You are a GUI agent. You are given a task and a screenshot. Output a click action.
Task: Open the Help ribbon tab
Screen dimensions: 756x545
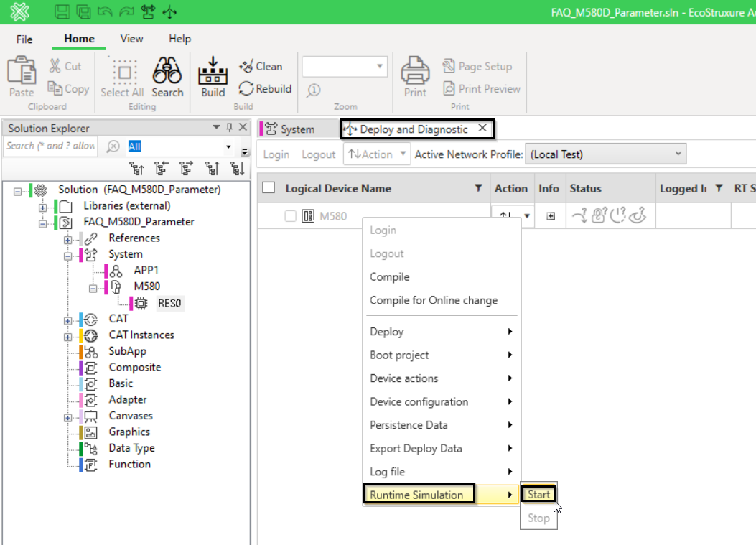click(179, 39)
